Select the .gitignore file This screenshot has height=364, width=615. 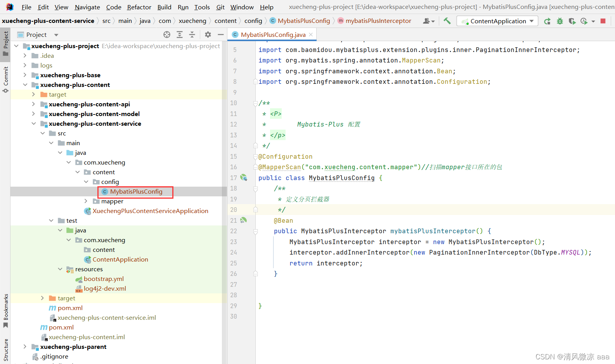54,356
